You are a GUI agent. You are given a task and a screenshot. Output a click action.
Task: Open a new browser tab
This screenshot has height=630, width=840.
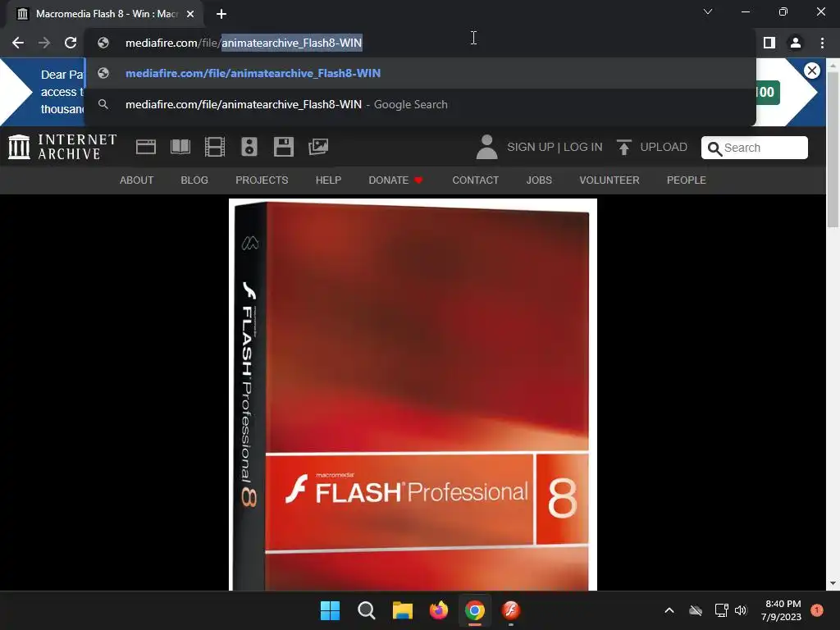click(221, 14)
